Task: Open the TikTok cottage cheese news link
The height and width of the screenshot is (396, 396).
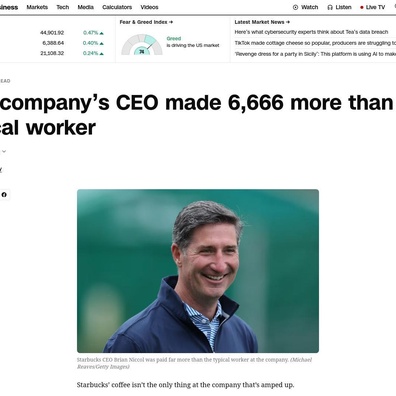Action: tap(315, 43)
